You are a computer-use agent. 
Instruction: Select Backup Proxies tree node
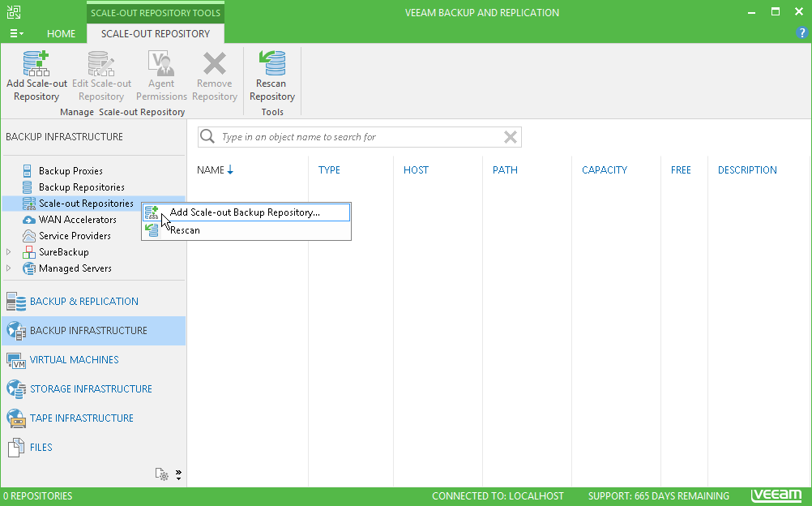[71, 170]
